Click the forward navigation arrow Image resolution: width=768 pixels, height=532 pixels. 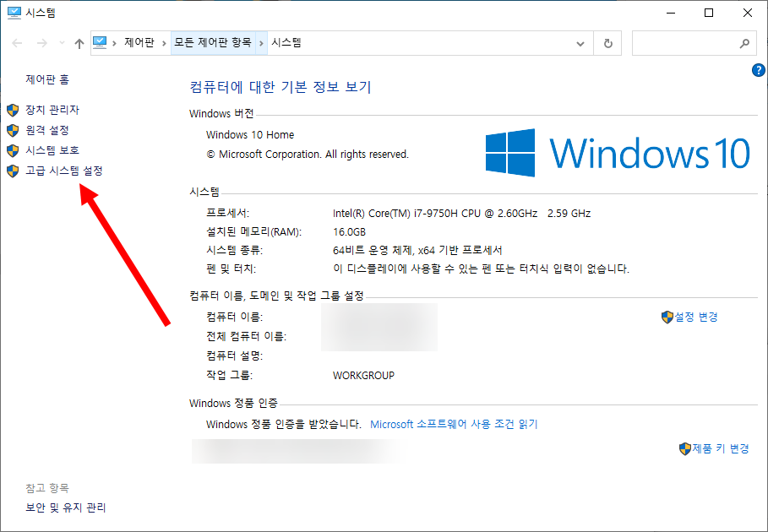pos(42,43)
